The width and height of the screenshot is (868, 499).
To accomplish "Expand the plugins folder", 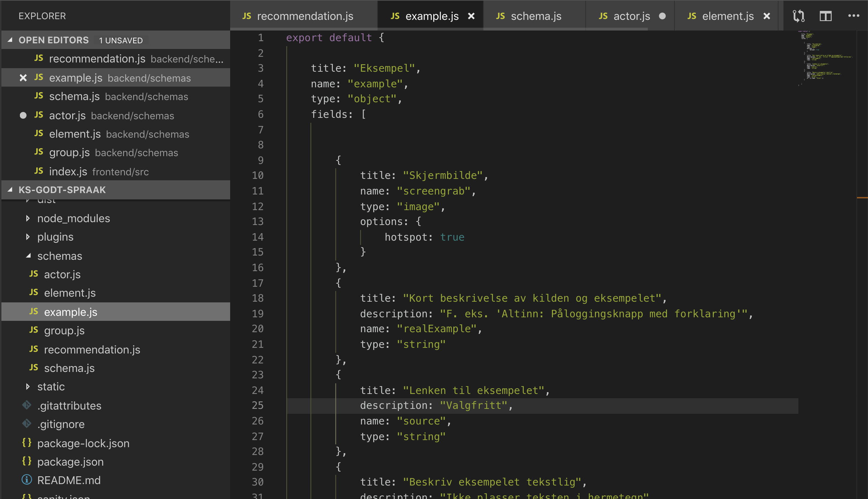I will coord(115,237).
